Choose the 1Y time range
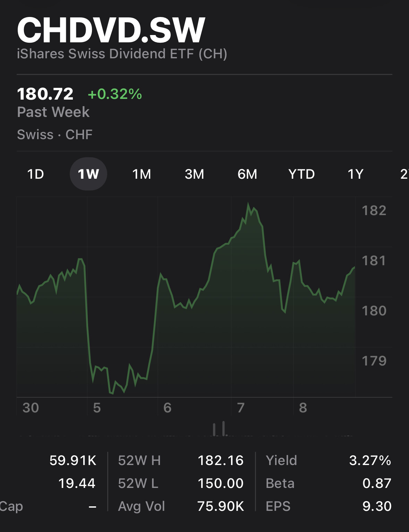Image resolution: width=409 pixels, height=532 pixels. [356, 174]
